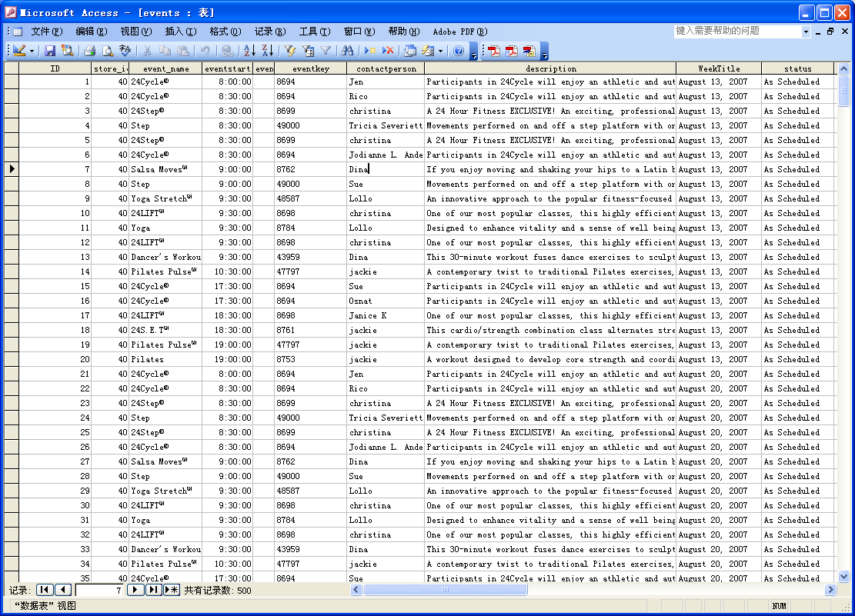
Task: Click the horizontal scrollbar thumb
Action: tap(445, 590)
